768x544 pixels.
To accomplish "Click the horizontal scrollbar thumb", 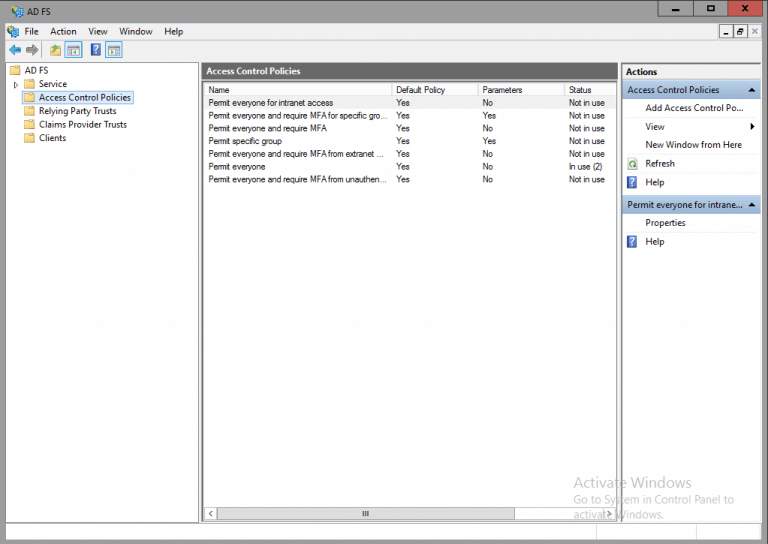I will (366, 514).
